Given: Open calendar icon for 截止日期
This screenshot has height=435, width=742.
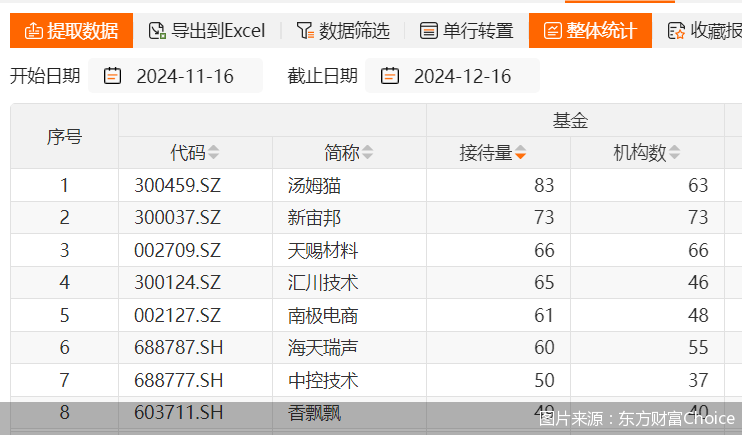Looking at the screenshot, I should (x=390, y=76).
